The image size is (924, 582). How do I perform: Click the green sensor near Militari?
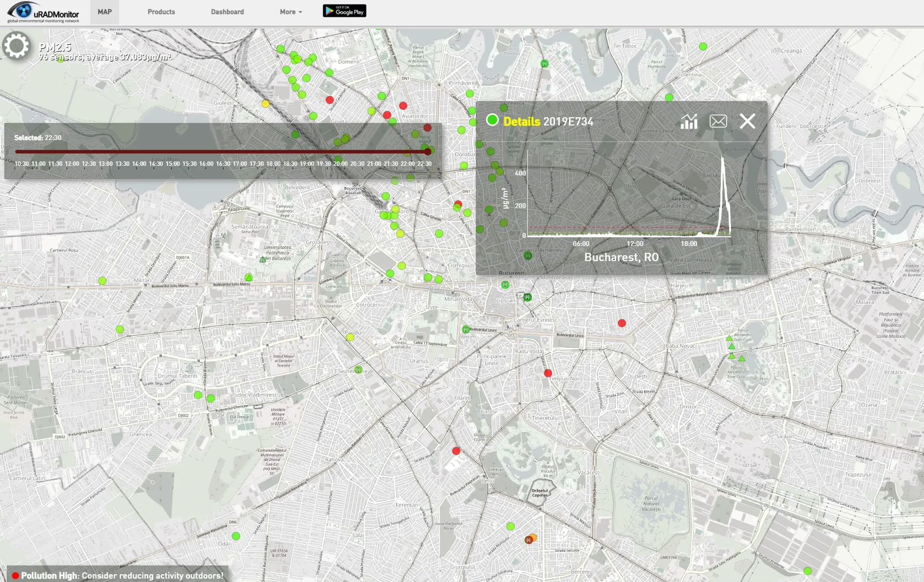click(x=102, y=281)
